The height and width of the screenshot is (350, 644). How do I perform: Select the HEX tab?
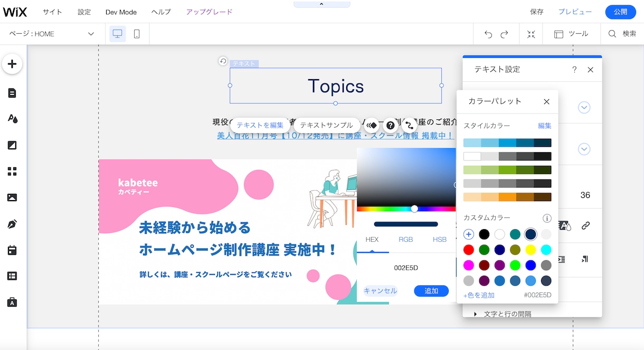372,239
